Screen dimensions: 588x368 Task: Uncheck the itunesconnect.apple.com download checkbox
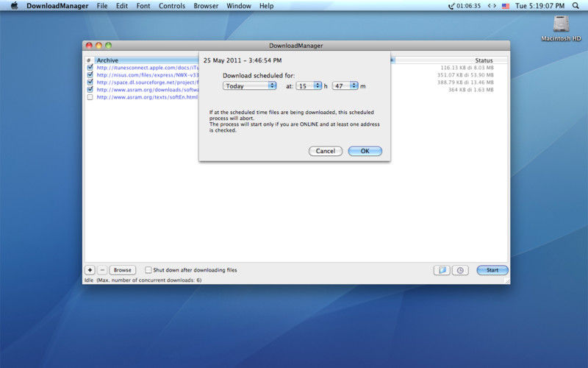point(90,68)
